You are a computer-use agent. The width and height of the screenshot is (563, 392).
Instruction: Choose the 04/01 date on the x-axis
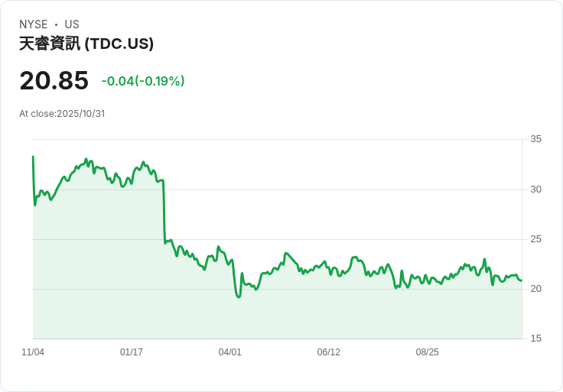click(230, 352)
